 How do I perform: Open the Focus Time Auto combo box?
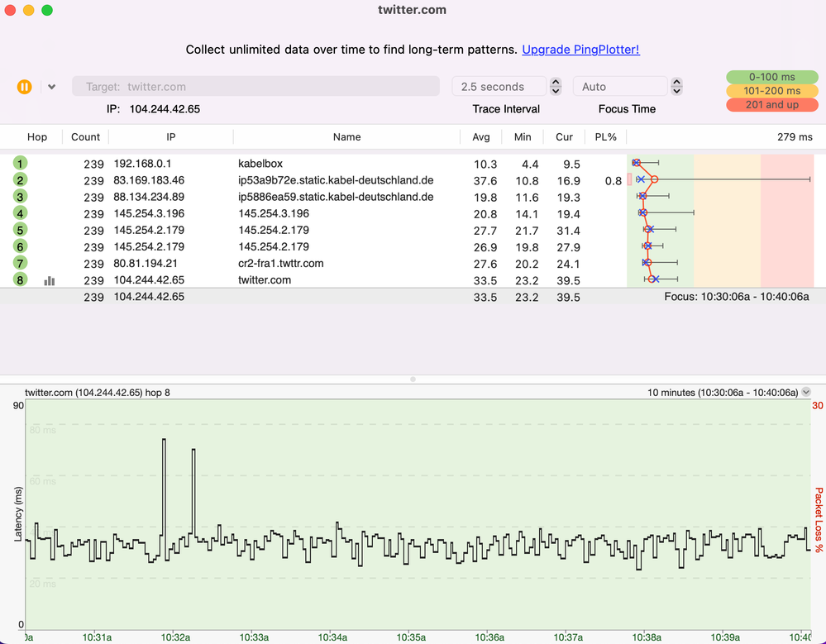coord(620,86)
